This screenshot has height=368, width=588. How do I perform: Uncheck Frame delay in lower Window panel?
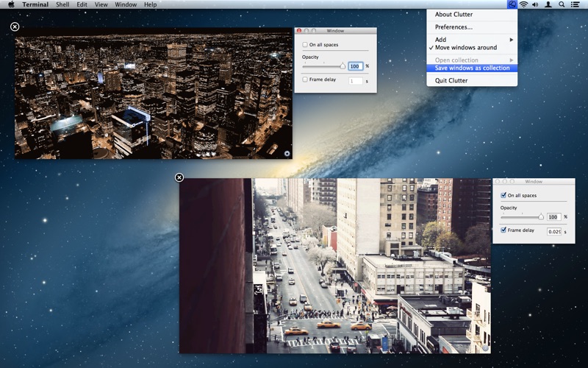click(503, 230)
